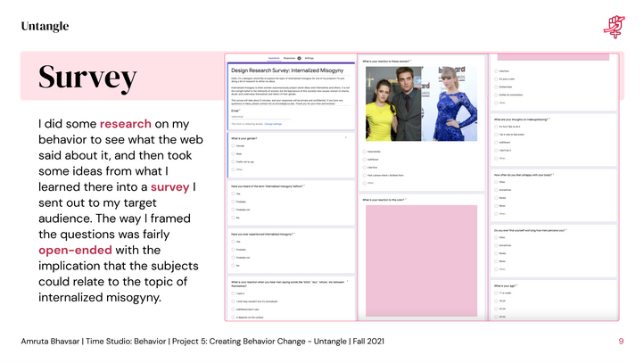Choose 'Often' for feeling unhappy with your body
Screen dimensions: 644x363
[500, 182]
